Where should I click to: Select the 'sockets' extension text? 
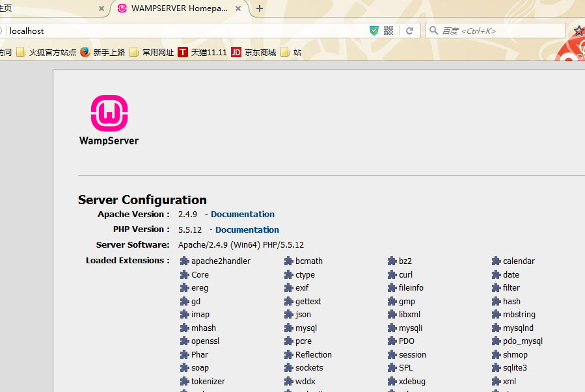click(x=309, y=368)
